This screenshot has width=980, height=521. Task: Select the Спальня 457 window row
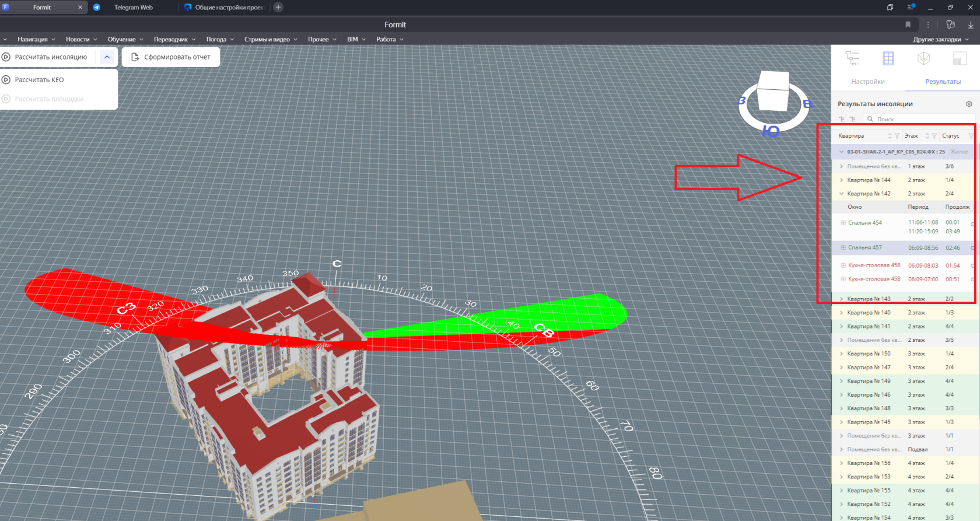pyautogui.click(x=903, y=248)
